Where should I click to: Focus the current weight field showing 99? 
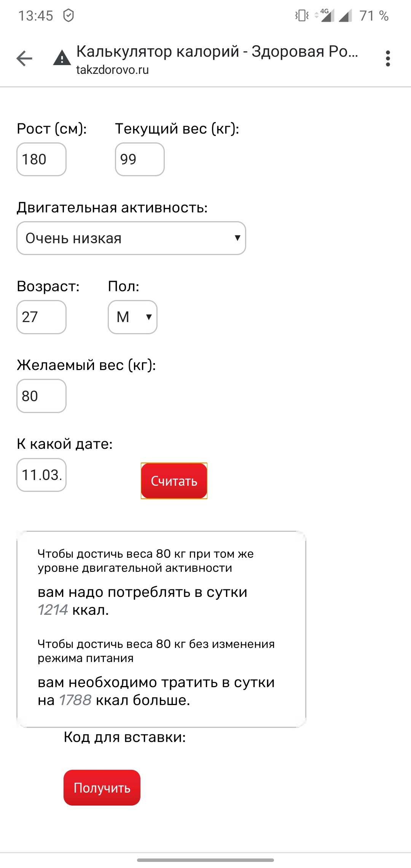tap(140, 160)
